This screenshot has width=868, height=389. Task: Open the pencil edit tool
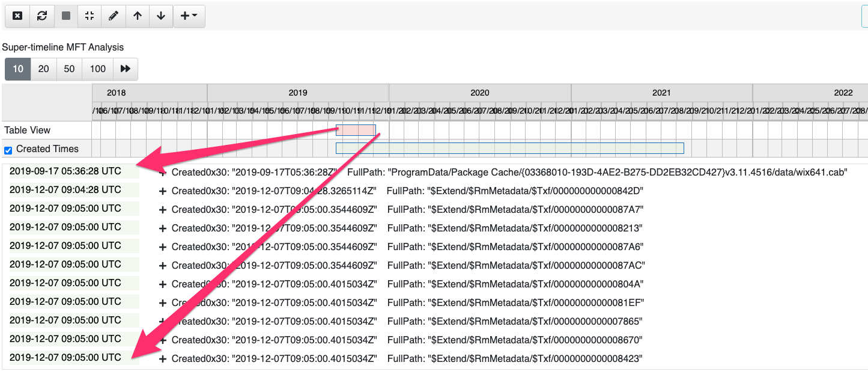[113, 16]
